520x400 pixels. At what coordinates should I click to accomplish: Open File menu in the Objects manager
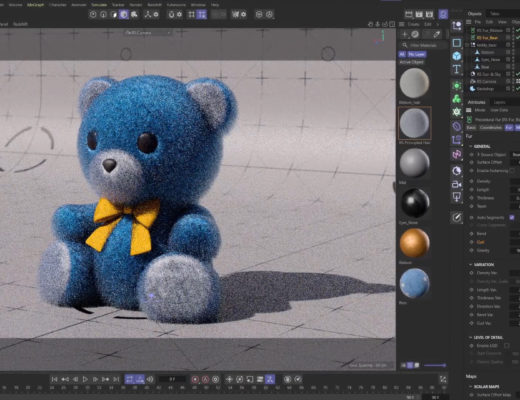(478, 22)
